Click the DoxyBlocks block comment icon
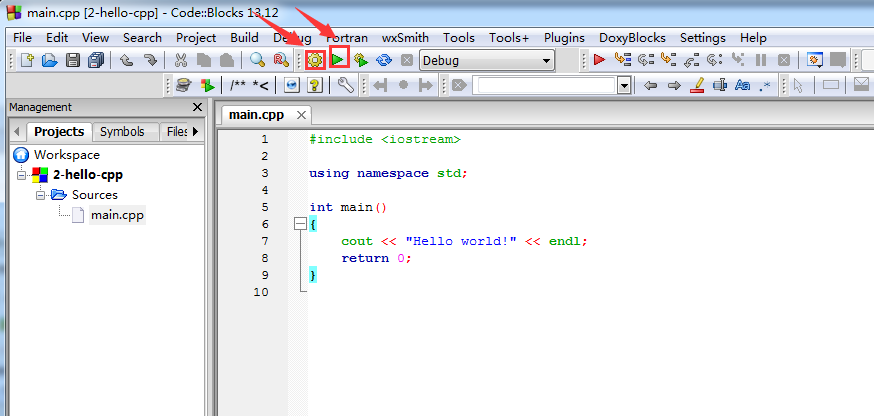Image resolution: width=874 pixels, height=416 pixels. [238, 85]
